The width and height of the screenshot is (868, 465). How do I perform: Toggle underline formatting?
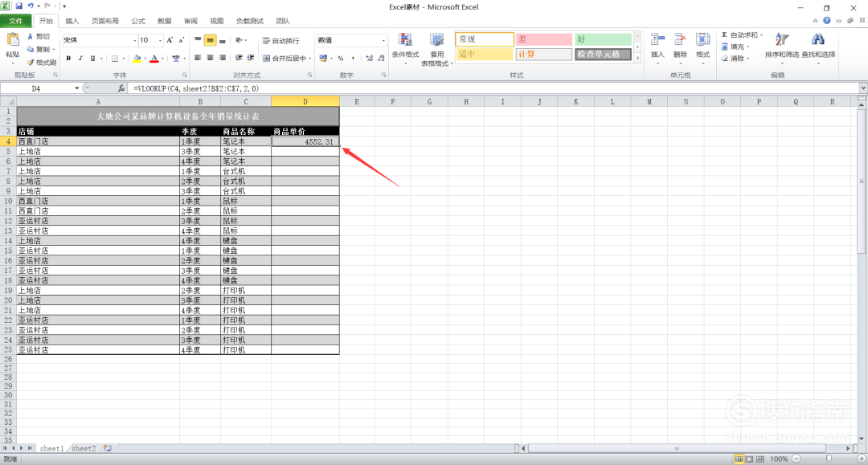(92, 58)
